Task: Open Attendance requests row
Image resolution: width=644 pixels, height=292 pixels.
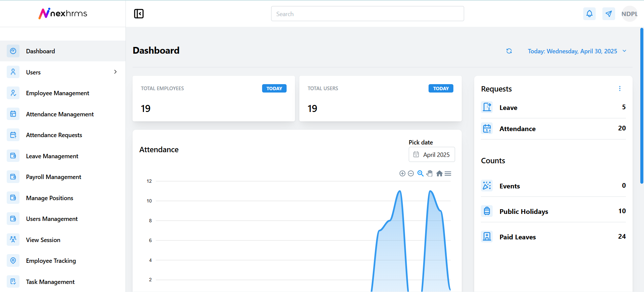Action: click(553, 129)
